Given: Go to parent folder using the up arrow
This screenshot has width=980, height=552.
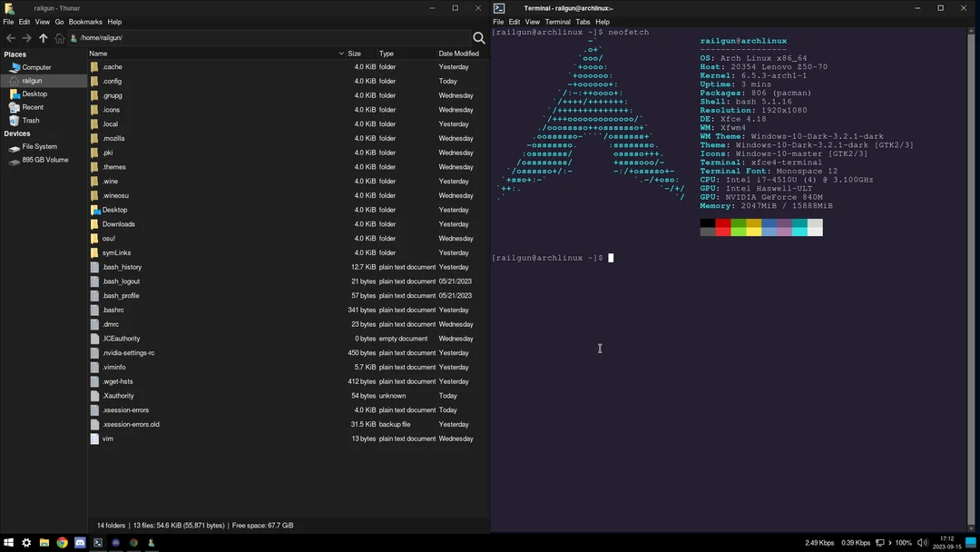Looking at the screenshot, I should (x=43, y=37).
